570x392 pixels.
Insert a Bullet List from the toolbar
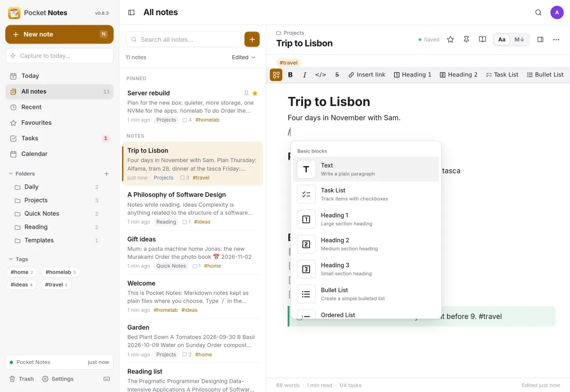[x=545, y=75]
